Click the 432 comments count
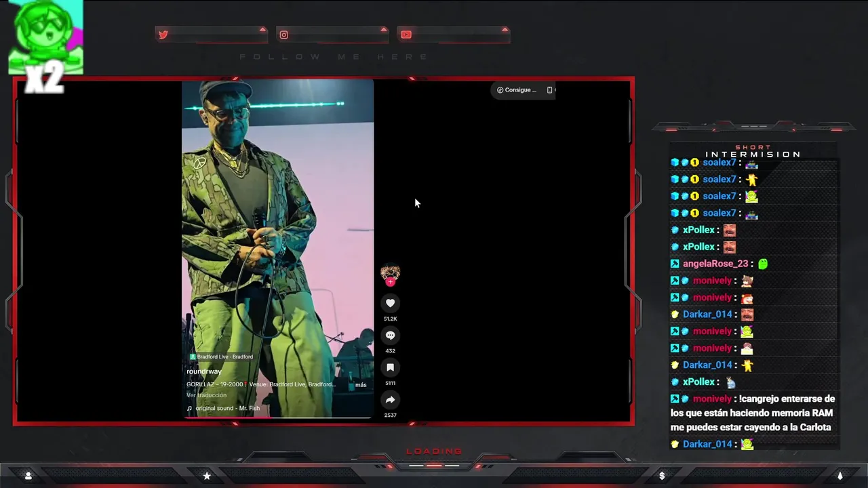 [x=390, y=350]
